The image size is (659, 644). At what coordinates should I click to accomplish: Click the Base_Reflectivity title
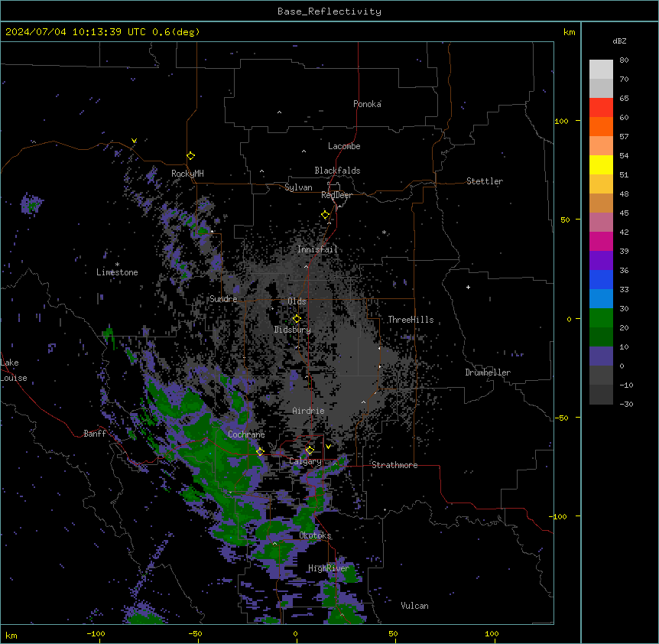coord(329,11)
